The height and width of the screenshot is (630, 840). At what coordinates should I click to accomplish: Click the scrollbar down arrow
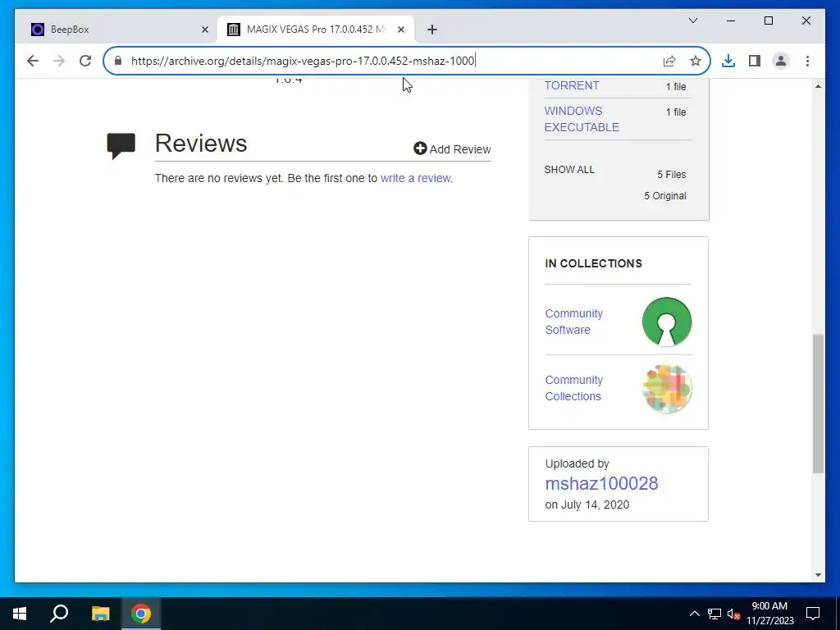coord(818,575)
